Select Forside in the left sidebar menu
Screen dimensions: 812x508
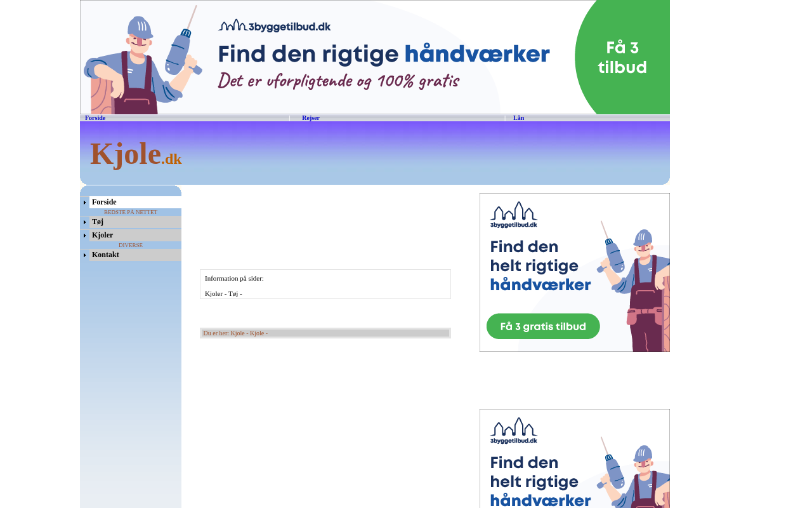coord(104,203)
